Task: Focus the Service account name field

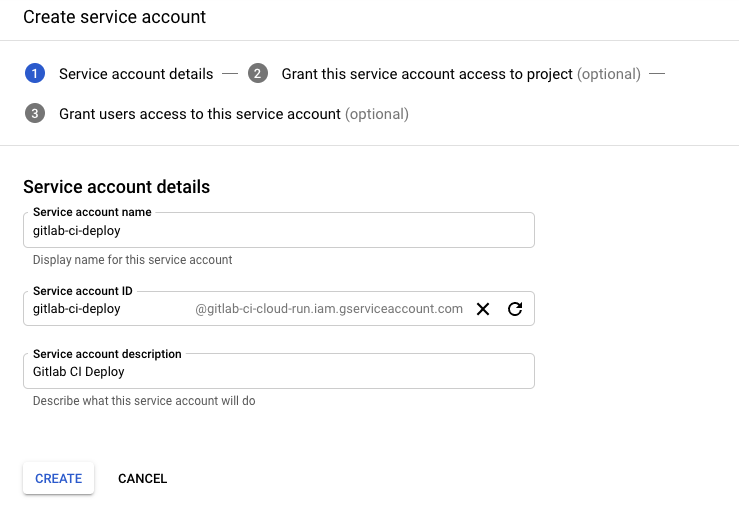Action: pyautogui.click(x=278, y=230)
